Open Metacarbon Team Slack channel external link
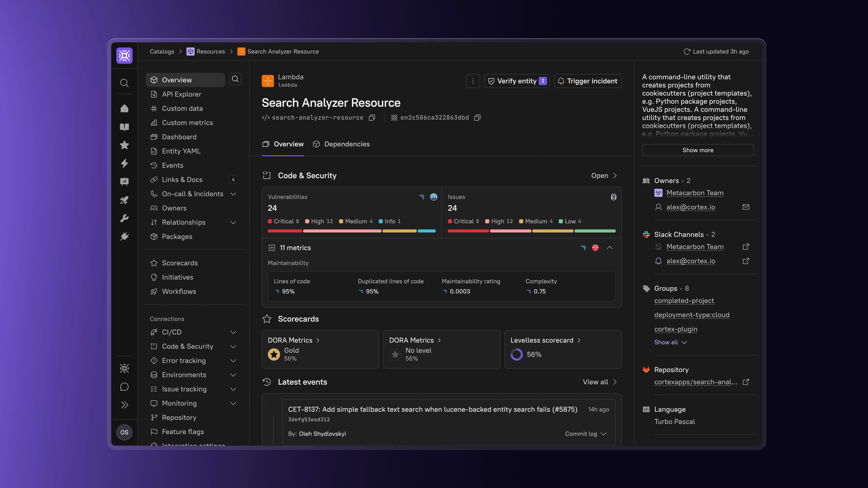 coord(746,247)
